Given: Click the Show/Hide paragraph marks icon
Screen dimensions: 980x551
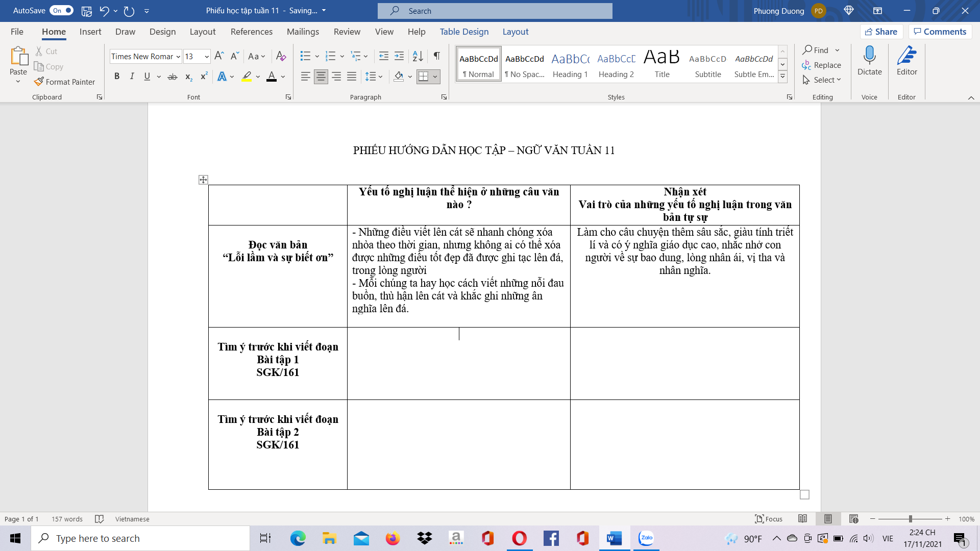Looking at the screenshot, I should click(437, 56).
